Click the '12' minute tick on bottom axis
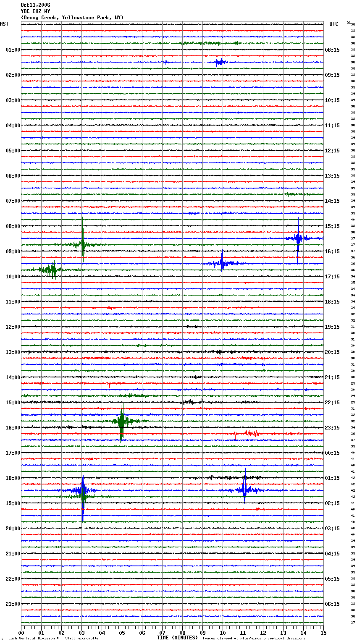Image resolution: width=357 pixels, height=644 pixels. coord(263,633)
